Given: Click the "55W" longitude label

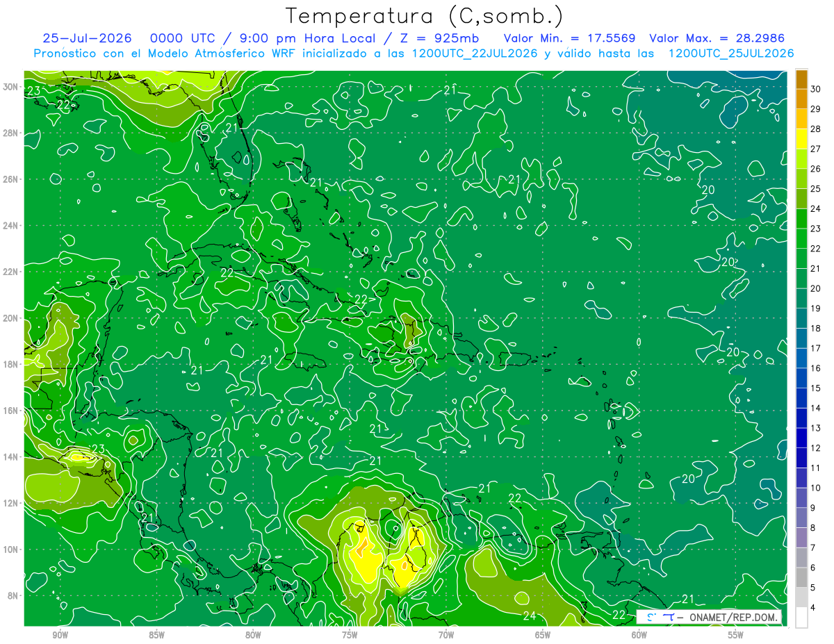Looking at the screenshot, I should [x=735, y=635].
